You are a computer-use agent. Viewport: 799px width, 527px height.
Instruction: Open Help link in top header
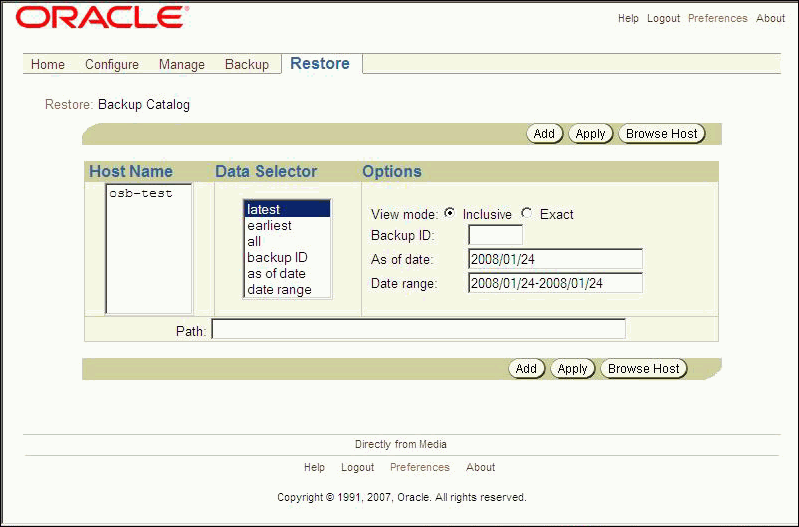point(628,18)
